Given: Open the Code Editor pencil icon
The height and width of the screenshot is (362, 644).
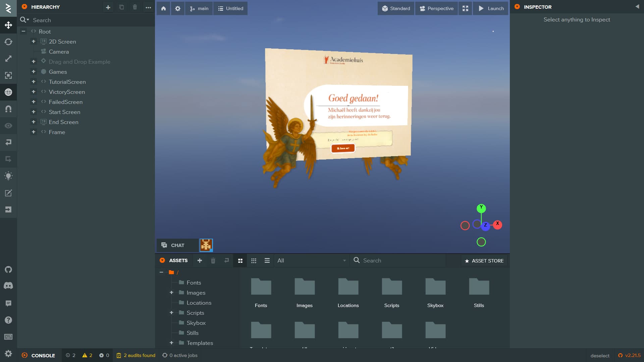Looking at the screenshot, I should 8,193.
